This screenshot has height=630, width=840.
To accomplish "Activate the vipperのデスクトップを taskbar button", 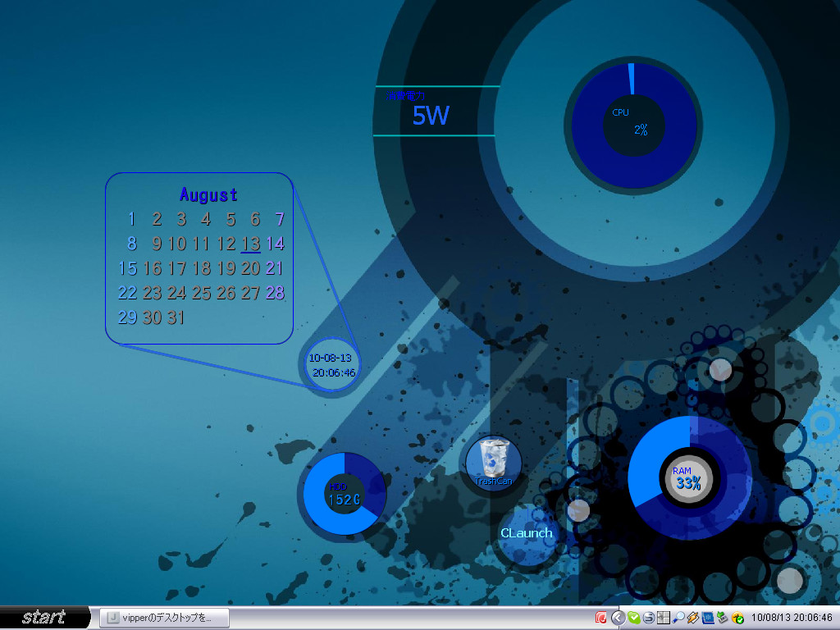I will (x=165, y=618).
